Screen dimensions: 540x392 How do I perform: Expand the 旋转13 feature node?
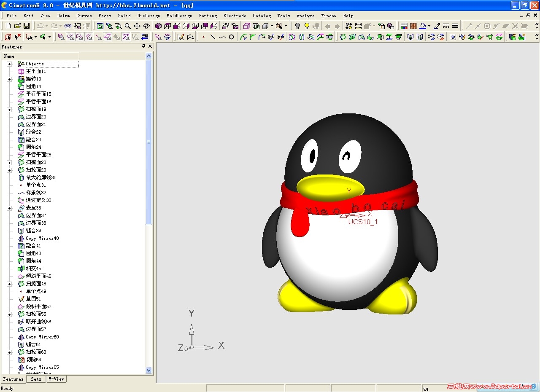point(9,79)
